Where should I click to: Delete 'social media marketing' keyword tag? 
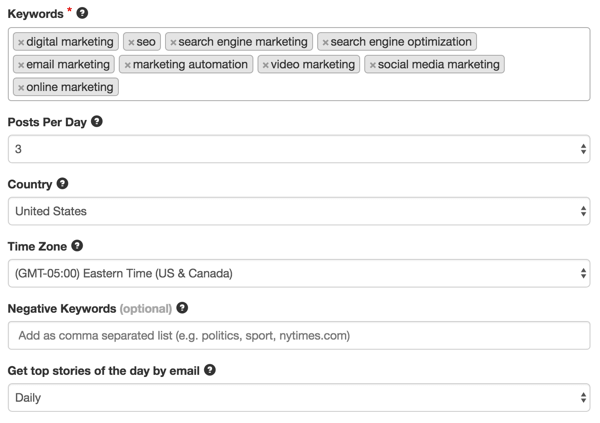[x=373, y=65]
